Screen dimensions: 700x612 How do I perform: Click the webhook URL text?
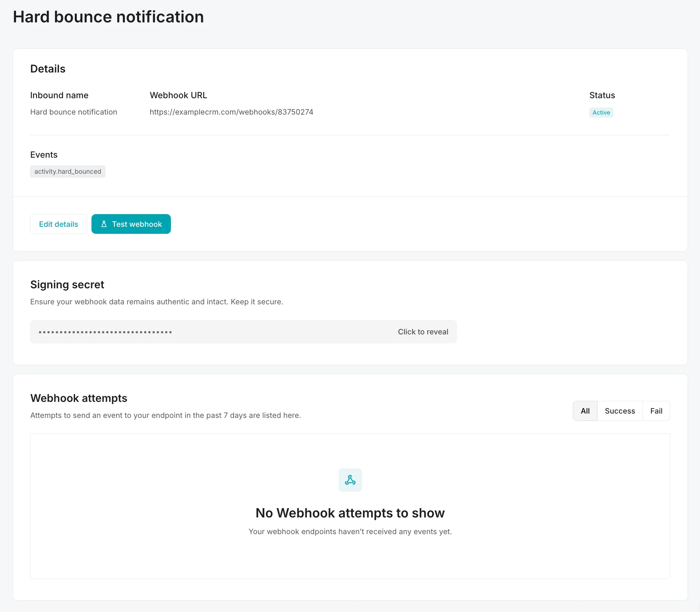pos(231,112)
